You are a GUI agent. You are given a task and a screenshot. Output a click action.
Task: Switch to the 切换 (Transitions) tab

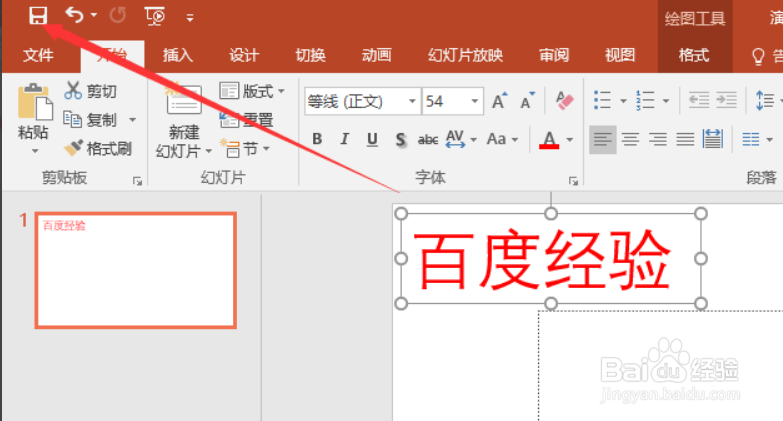tap(310, 55)
